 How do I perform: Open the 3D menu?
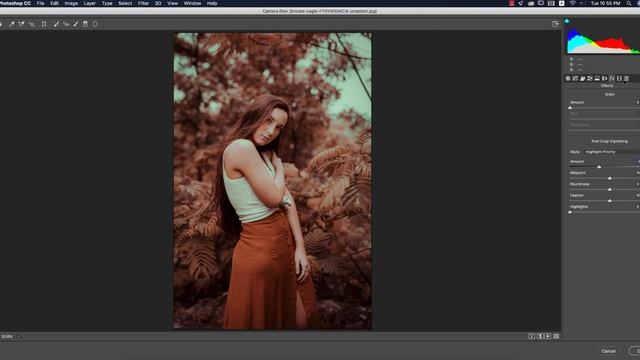tap(158, 3)
